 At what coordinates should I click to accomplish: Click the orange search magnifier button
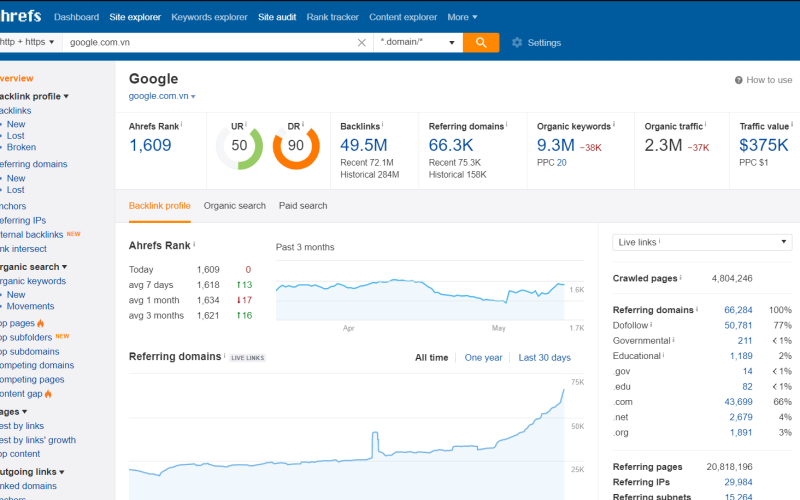tap(481, 42)
